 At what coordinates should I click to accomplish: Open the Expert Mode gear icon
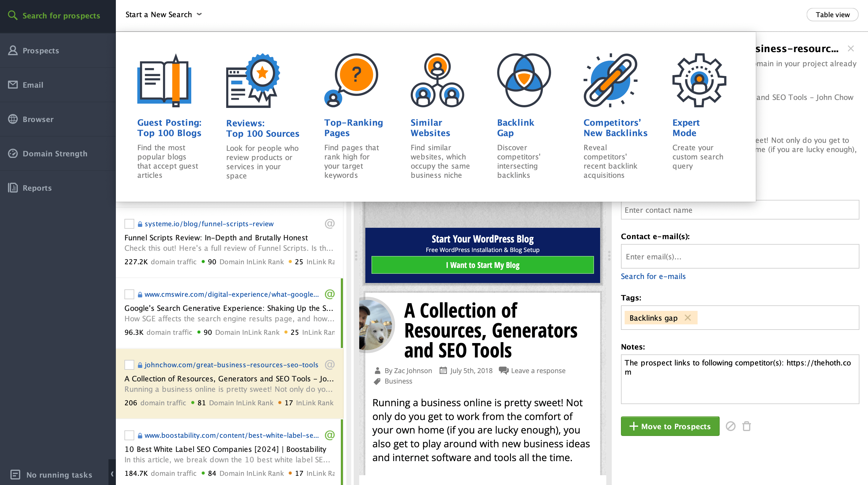[699, 80]
